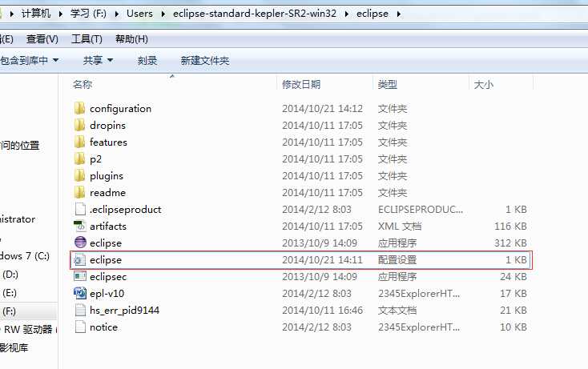This screenshot has width=588, height=369.
Task: Expand the arrow after eclipse-standard-kepler-SR2-win32 breadcrumb
Action: click(x=347, y=14)
